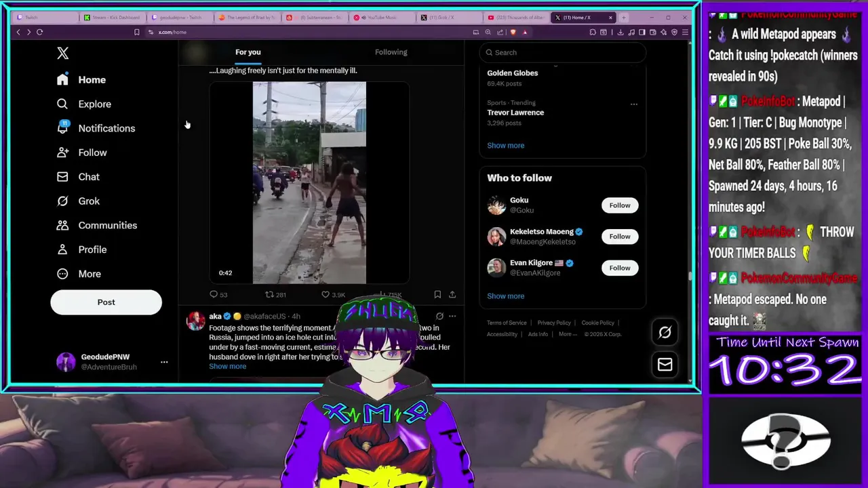Open account menu dots beside GeodudePNW
868x488 pixels.
pyautogui.click(x=164, y=362)
